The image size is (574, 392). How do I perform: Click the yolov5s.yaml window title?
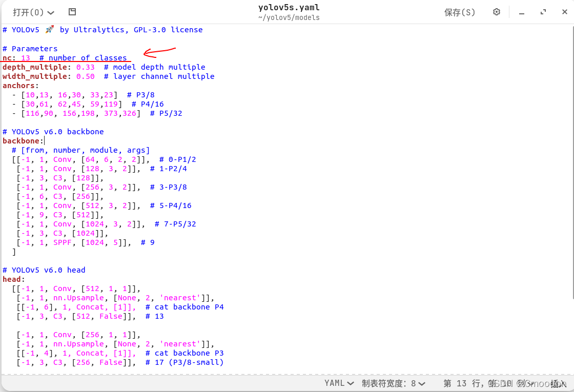tap(289, 7)
